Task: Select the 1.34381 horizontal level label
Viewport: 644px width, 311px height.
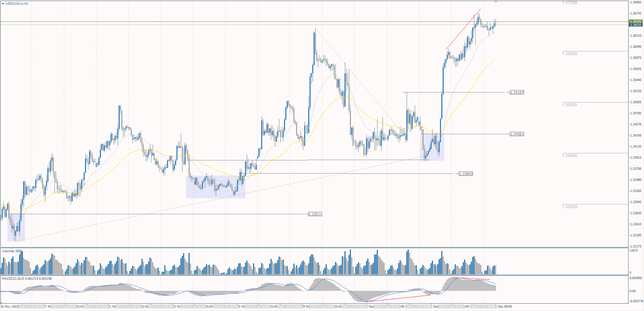Action: [517, 134]
